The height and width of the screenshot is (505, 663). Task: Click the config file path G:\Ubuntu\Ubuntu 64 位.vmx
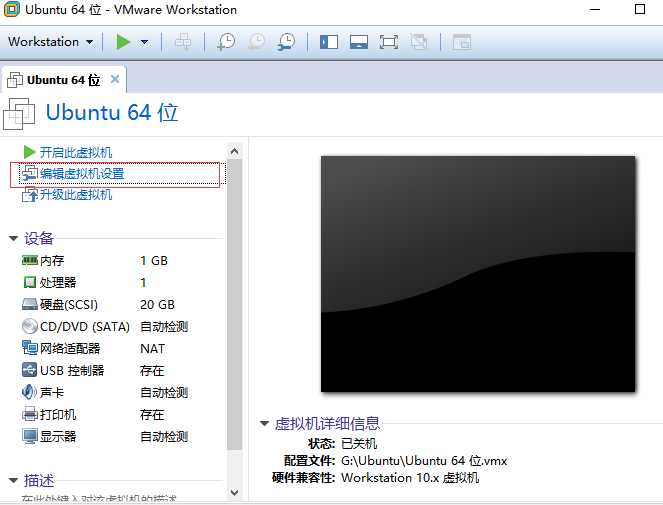pos(424,461)
